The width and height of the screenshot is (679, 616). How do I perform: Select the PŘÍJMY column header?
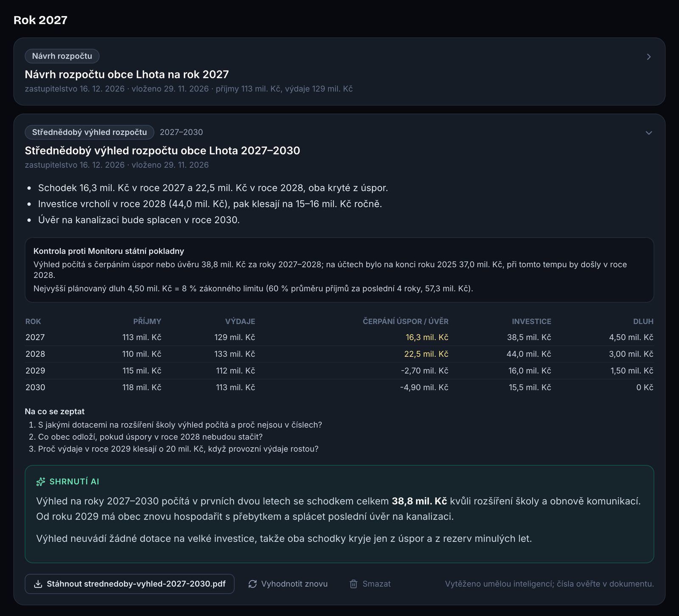pos(147,322)
